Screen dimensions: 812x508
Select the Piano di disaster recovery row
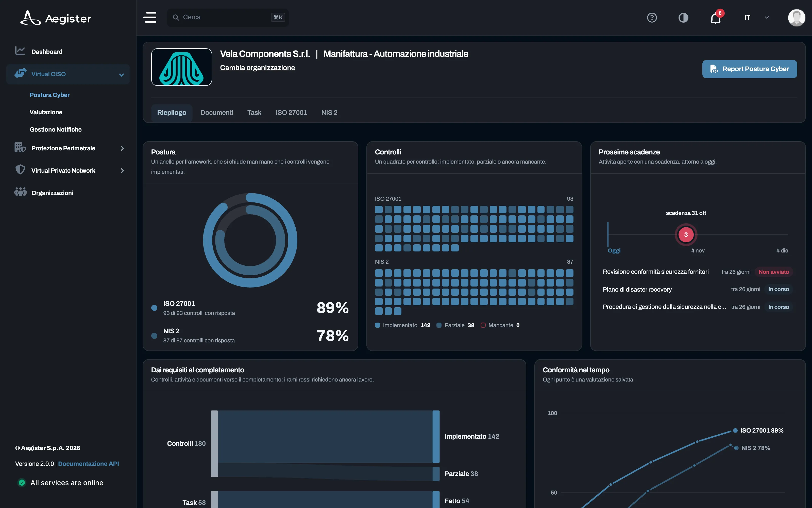698,289
